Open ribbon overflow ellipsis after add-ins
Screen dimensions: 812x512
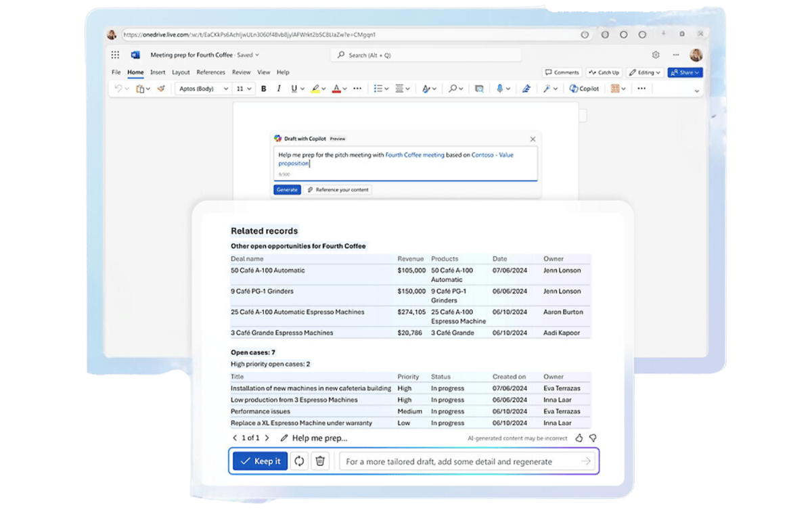click(x=641, y=89)
